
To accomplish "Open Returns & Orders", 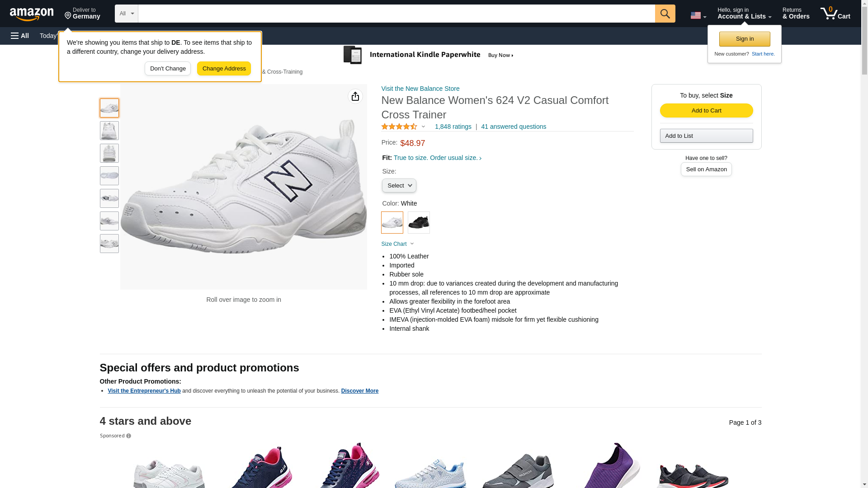I will tap(796, 14).
